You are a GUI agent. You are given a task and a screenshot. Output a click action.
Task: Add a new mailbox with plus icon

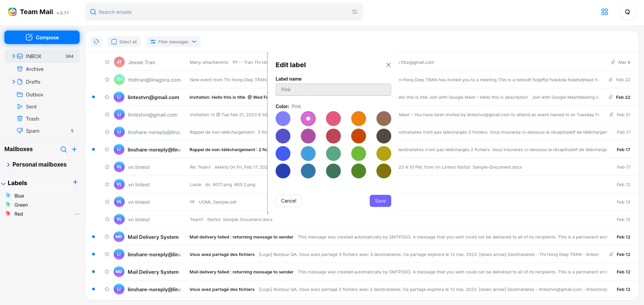[x=74, y=149]
